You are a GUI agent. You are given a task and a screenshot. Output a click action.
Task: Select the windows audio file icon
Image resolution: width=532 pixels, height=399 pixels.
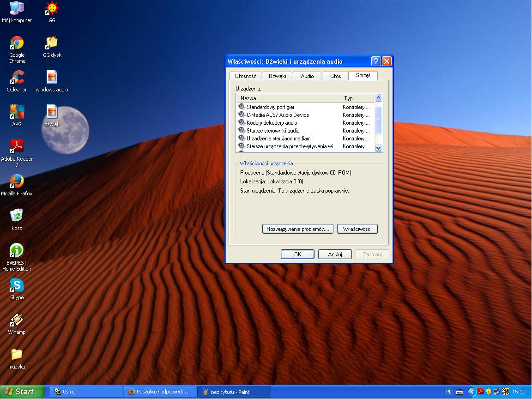[x=52, y=81]
